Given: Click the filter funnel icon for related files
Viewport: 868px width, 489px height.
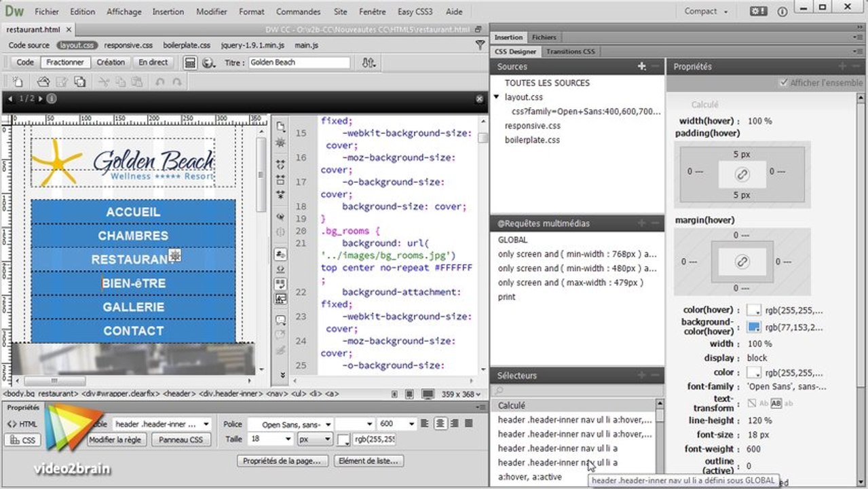Looking at the screenshot, I should pyautogui.click(x=480, y=45).
